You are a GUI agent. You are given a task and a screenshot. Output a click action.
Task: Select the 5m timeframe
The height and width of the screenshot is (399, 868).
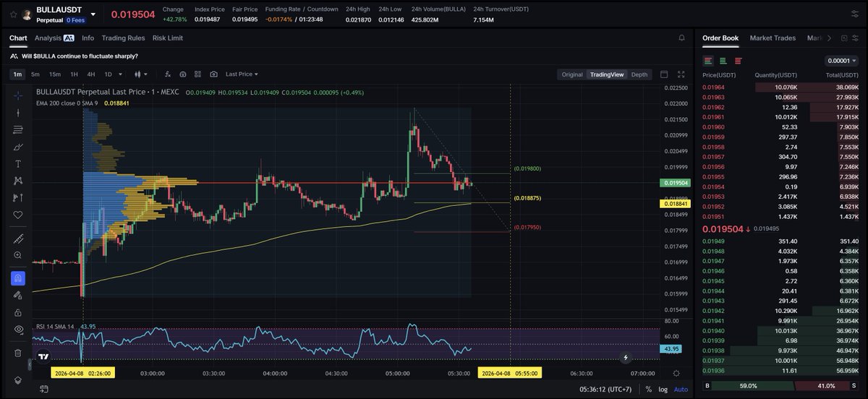coord(35,74)
